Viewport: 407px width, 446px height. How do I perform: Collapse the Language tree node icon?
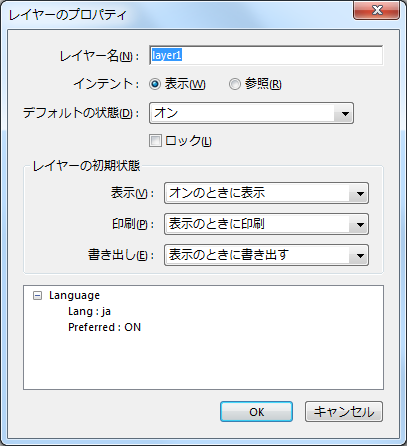[38, 296]
